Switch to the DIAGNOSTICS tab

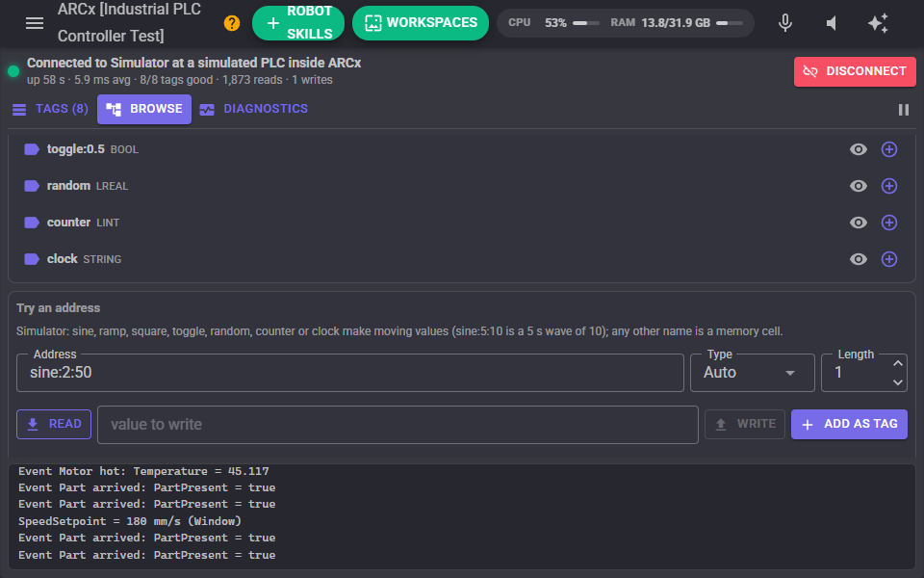[x=254, y=109]
